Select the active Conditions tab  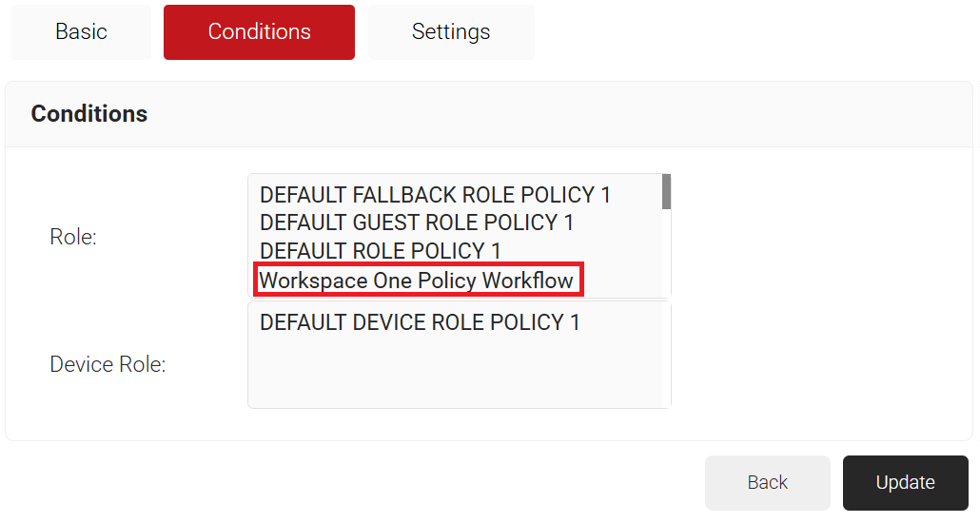coord(259,31)
